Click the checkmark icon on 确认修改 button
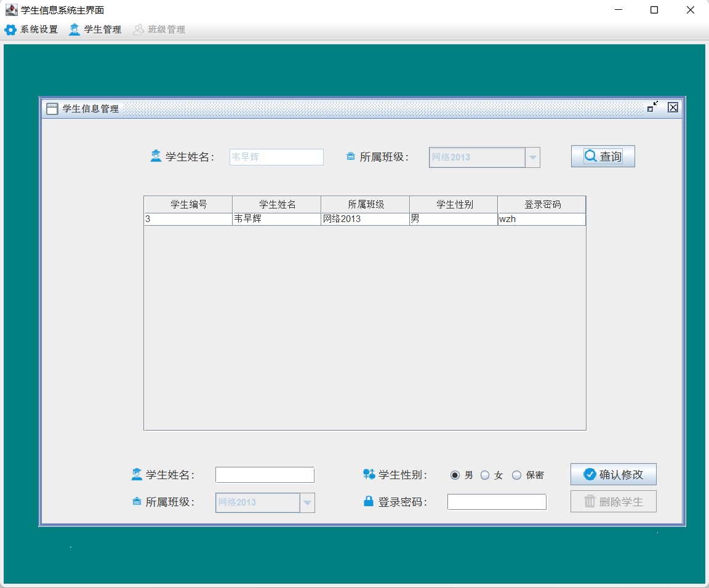This screenshot has width=709, height=588. click(x=590, y=474)
